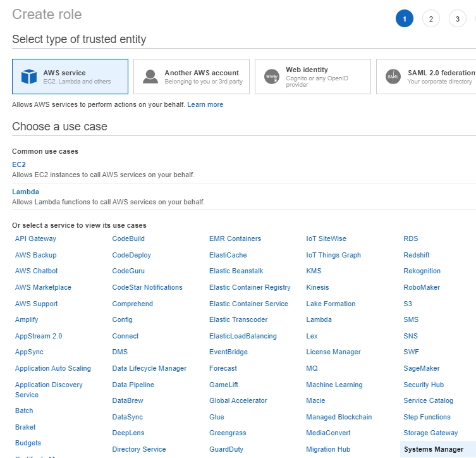This screenshot has width=476, height=458.
Task: Select the EC2 common use case
Action: pyautogui.click(x=19, y=164)
